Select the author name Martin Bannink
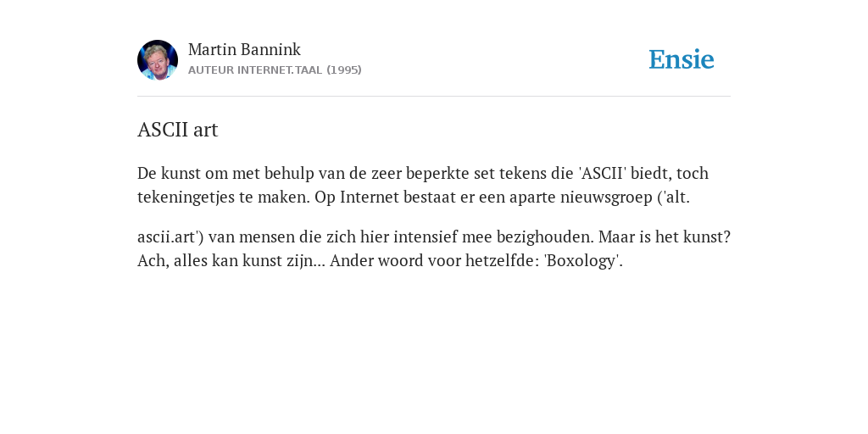Viewport: 868px width, 434px height. pyautogui.click(x=244, y=50)
